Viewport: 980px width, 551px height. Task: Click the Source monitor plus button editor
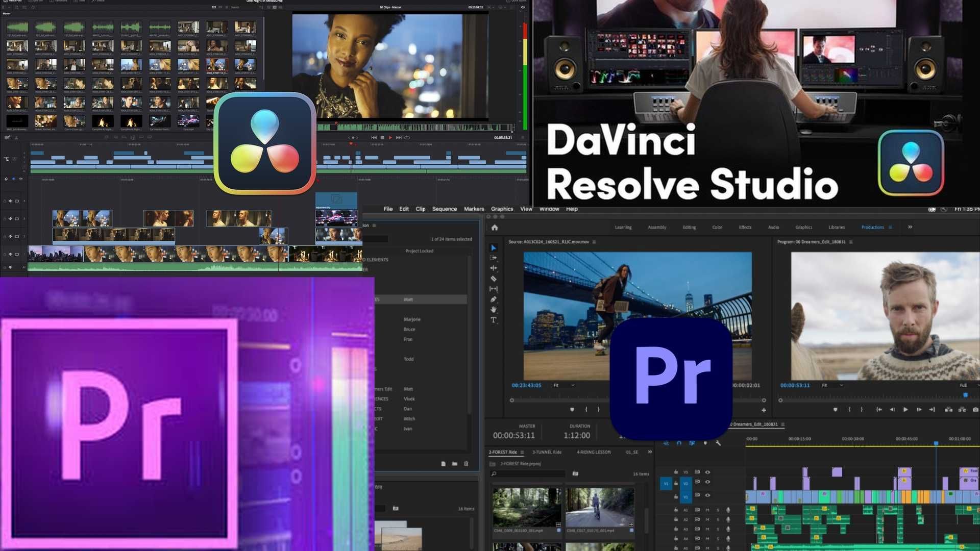pyautogui.click(x=764, y=410)
